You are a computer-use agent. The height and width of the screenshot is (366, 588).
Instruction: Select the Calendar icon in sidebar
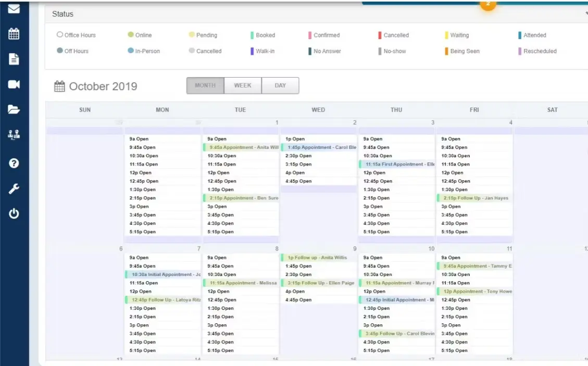[x=13, y=33]
